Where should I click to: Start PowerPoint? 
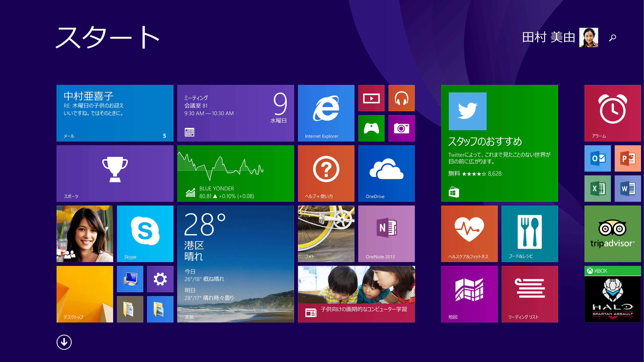(x=627, y=158)
